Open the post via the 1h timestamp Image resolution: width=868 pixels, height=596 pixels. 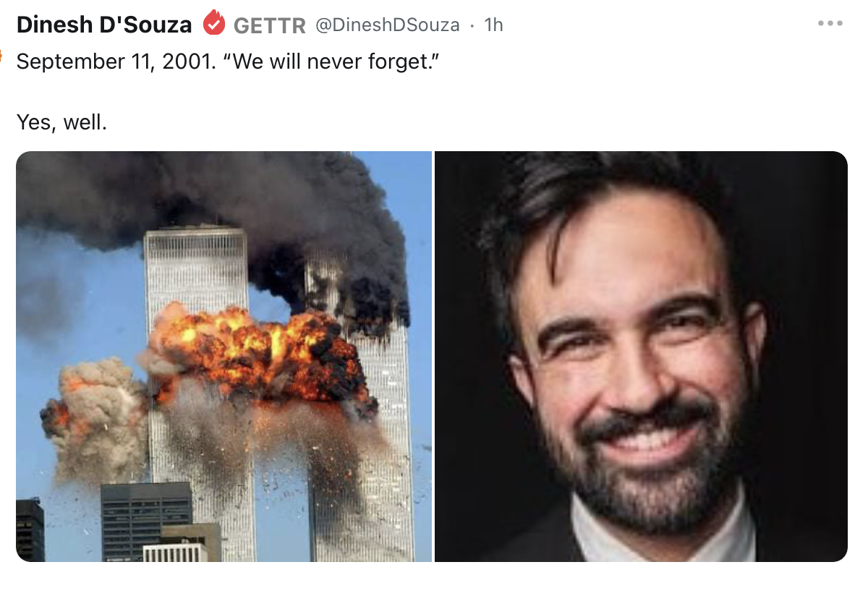tap(493, 25)
